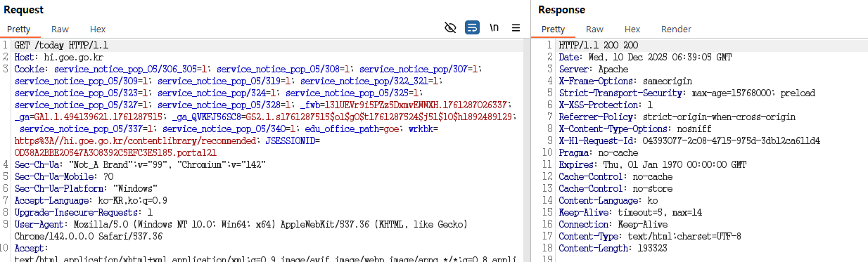Click the 'HTTP/1.1 200 200' status line
Viewport: 868px width, 262px height.
point(599,46)
